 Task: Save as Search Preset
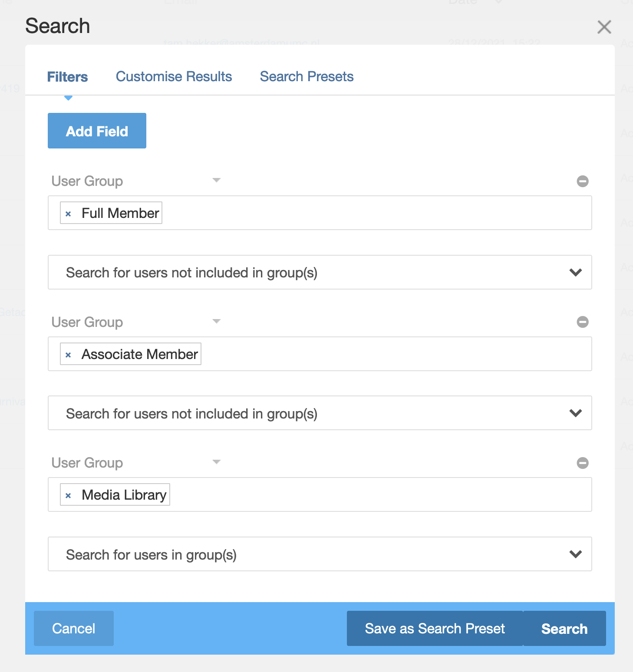pyautogui.click(x=435, y=628)
